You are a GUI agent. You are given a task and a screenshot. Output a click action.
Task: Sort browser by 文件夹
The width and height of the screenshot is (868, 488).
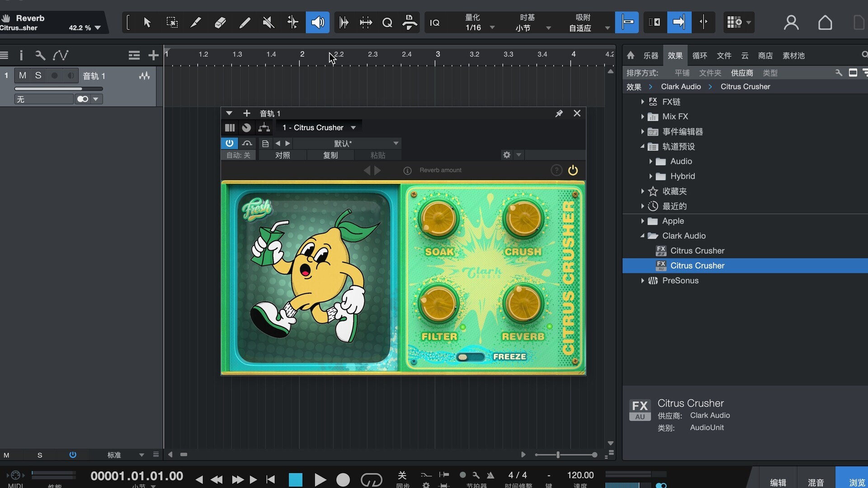click(x=710, y=73)
